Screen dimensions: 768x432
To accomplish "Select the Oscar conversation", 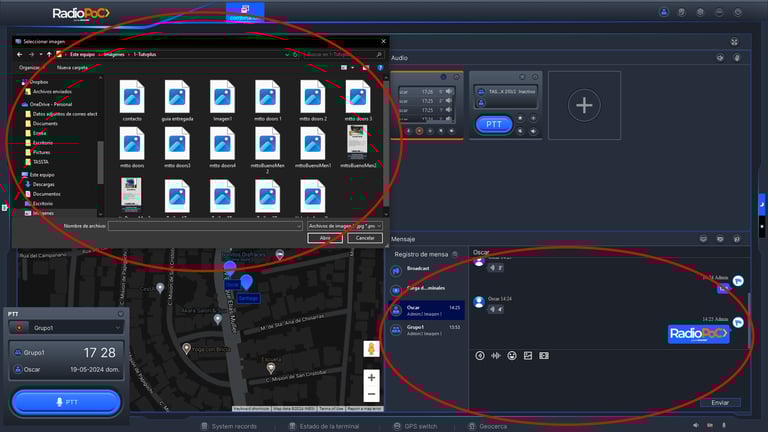I will [x=426, y=310].
